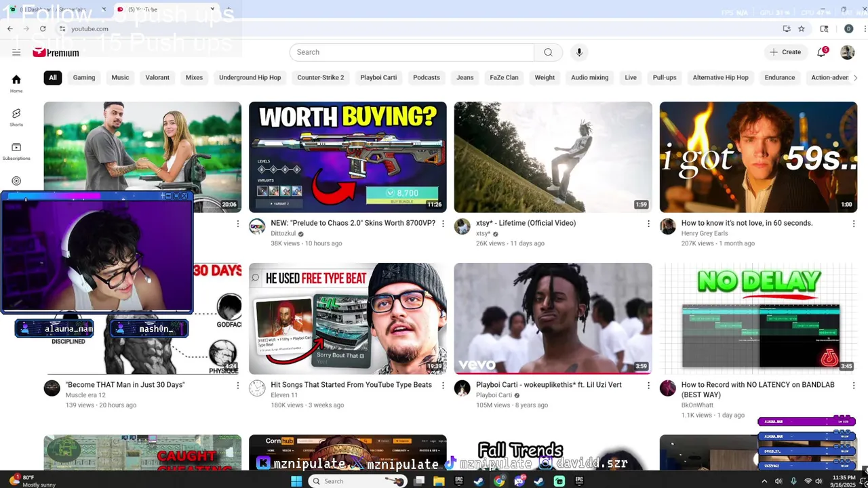
Task: Open 'Hit Songs That Started From YouTube Type Beats'
Action: 351,385
